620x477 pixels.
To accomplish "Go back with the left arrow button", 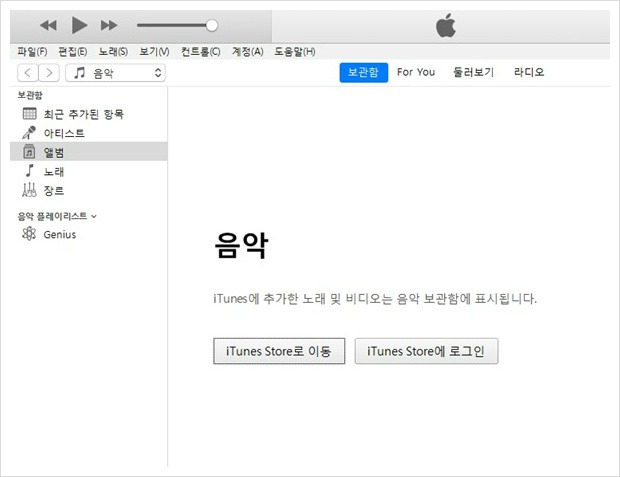I will click(x=28, y=73).
